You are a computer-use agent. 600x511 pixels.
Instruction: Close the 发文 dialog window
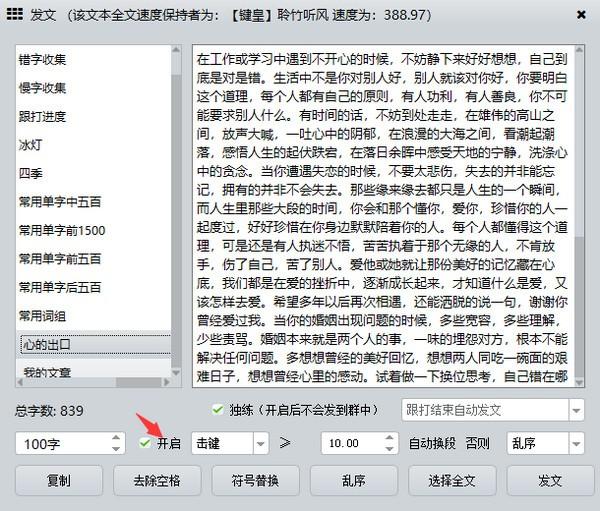581,15
